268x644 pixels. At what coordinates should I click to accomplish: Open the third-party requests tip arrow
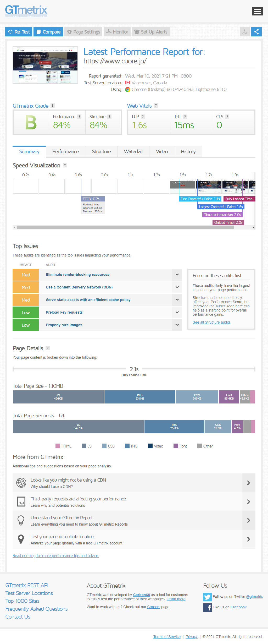click(x=249, y=502)
